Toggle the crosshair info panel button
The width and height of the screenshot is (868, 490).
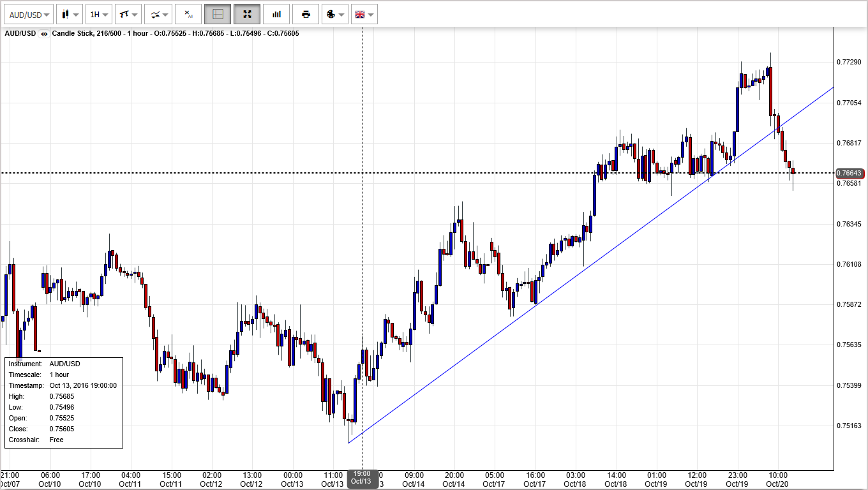(x=218, y=14)
